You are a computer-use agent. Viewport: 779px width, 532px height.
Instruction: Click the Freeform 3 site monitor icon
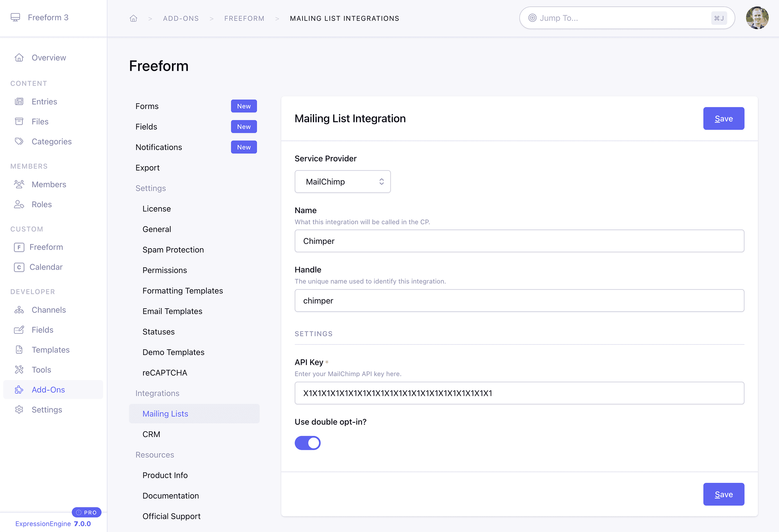tap(15, 17)
